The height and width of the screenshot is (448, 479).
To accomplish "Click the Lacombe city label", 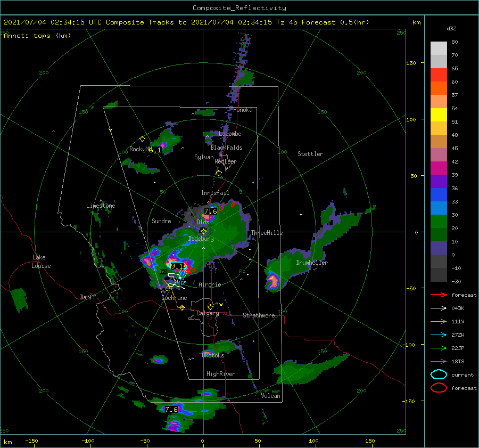I will (230, 134).
